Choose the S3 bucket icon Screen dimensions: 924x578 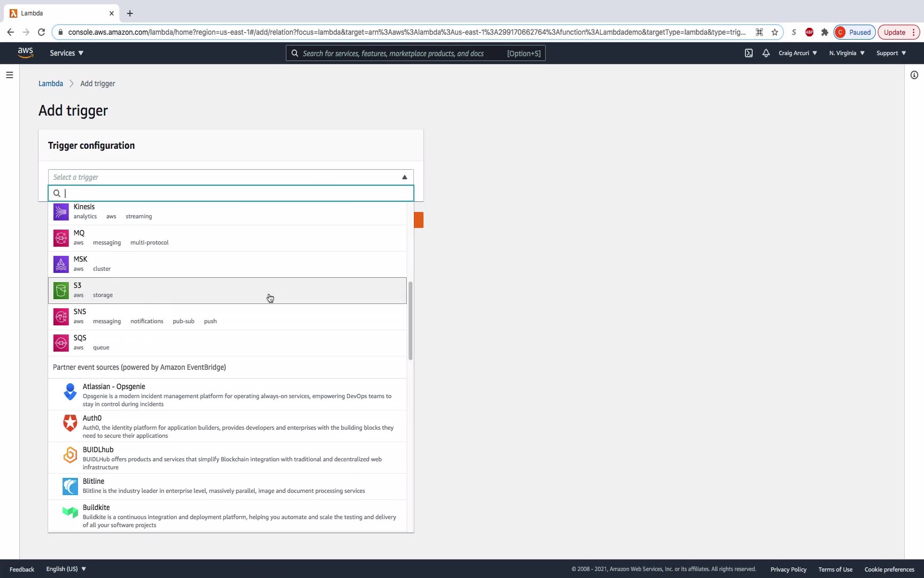[61, 291]
